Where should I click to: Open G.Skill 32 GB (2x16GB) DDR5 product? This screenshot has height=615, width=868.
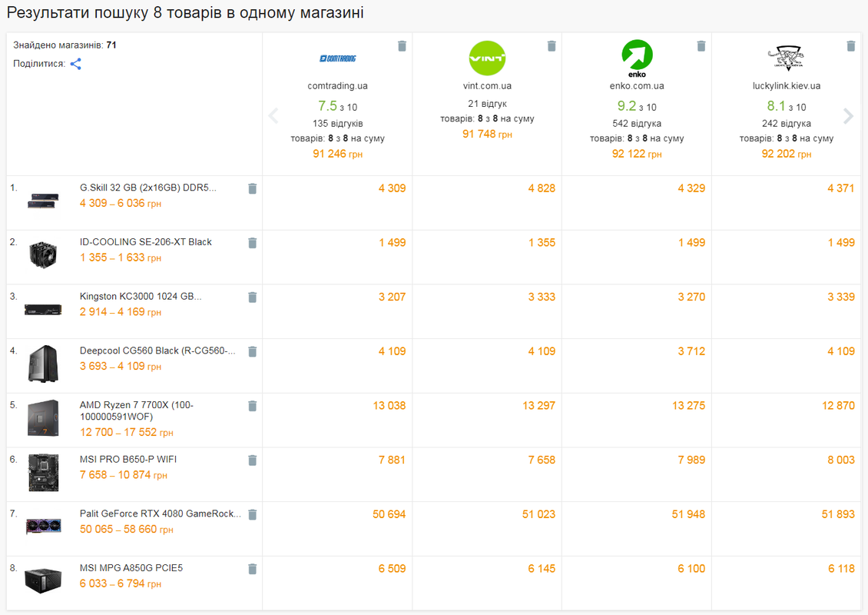[x=147, y=188]
